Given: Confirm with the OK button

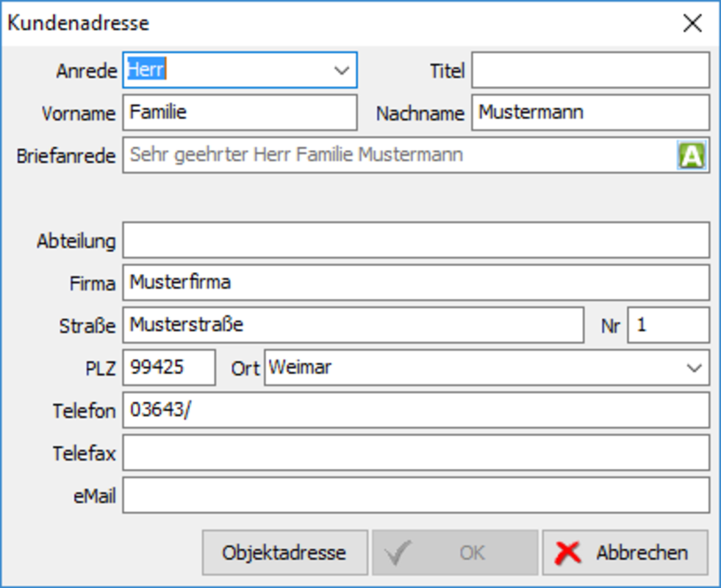Looking at the screenshot, I should [x=455, y=553].
